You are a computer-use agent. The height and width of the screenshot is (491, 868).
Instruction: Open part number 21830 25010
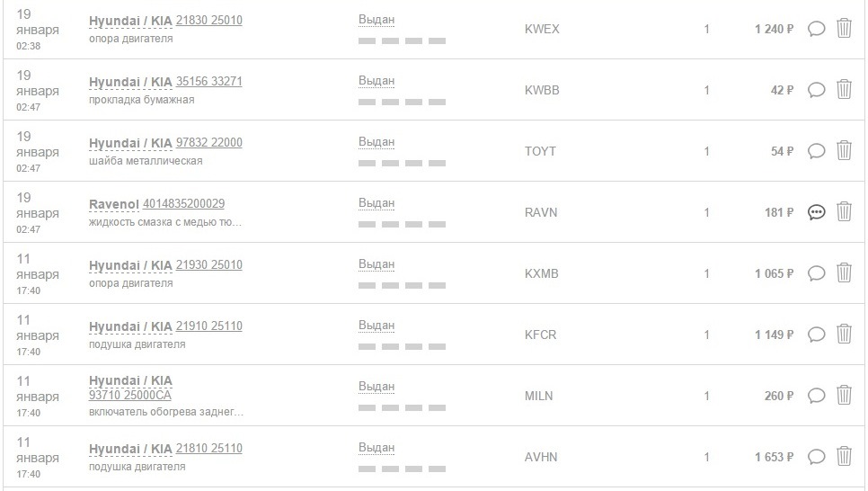(208, 21)
